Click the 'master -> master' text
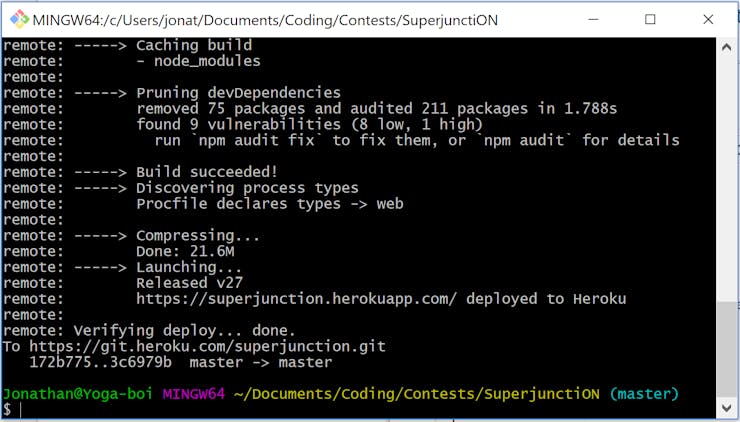This screenshot has height=422, width=740. (261, 363)
